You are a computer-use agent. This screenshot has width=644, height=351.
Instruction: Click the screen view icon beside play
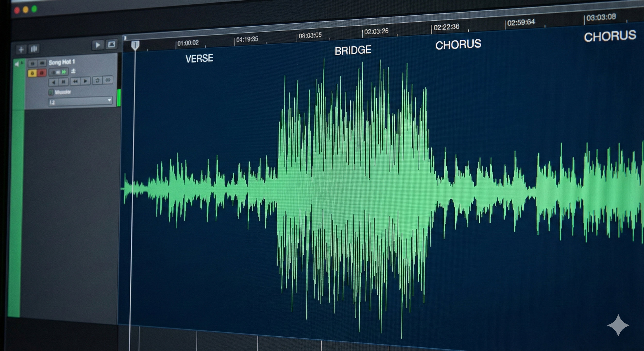(x=112, y=45)
